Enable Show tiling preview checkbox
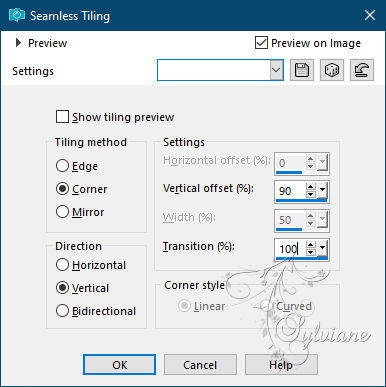The width and height of the screenshot is (386, 387). (62, 117)
